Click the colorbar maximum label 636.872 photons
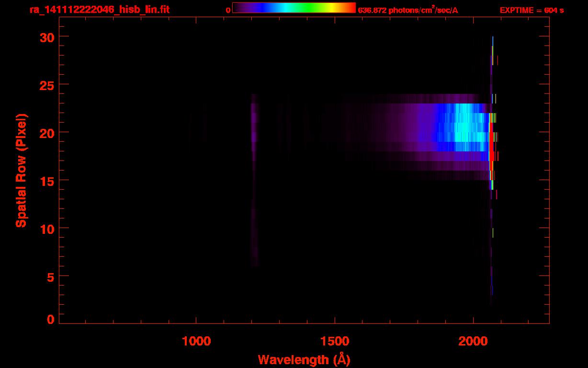The image size is (588, 368). coord(407,10)
